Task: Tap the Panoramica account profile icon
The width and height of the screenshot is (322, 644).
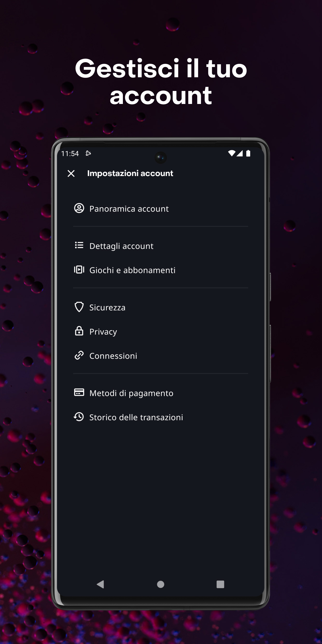Action: tap(79, 208)
